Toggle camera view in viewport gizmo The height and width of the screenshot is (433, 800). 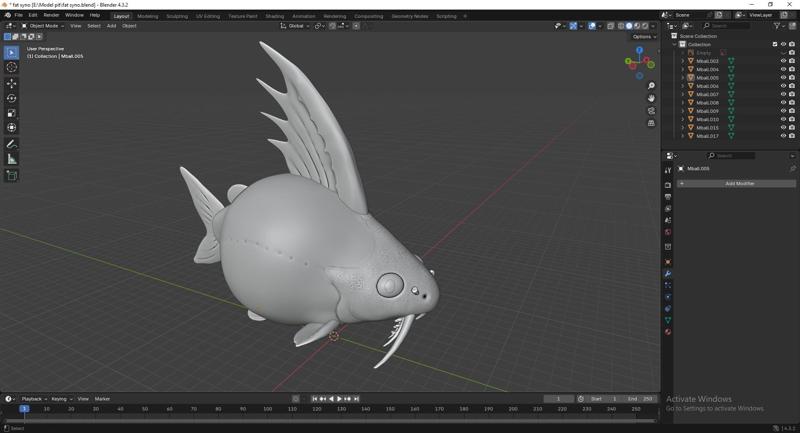(x=651, y=111)
